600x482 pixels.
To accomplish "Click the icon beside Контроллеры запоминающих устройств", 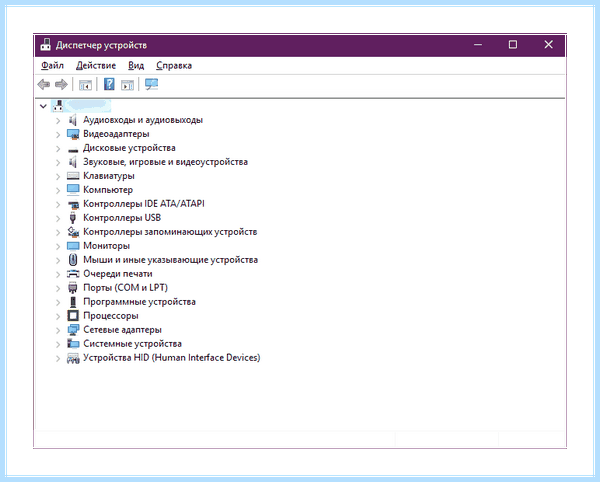I will [x=73, y=232].
